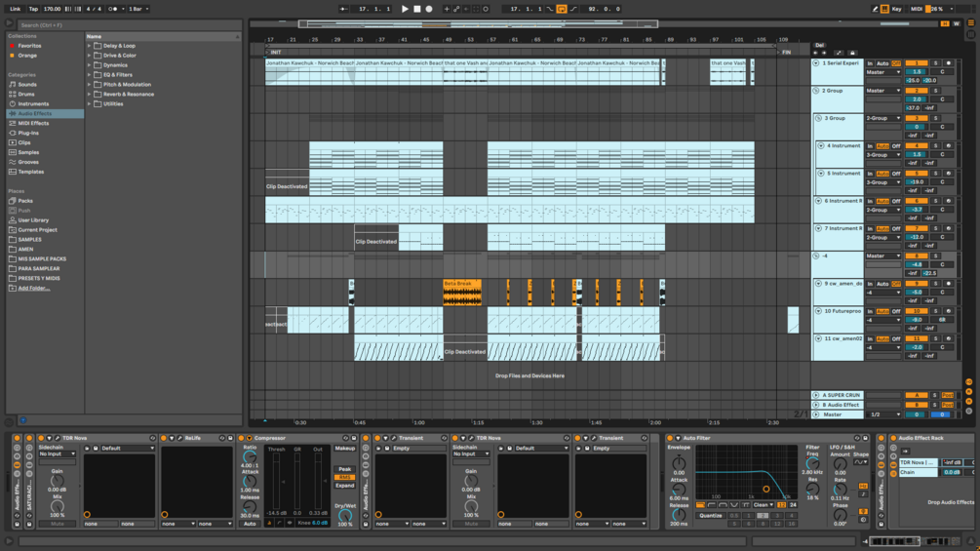Toggle the Key map mode button
The image size is (980, 551).
(896, 9)
